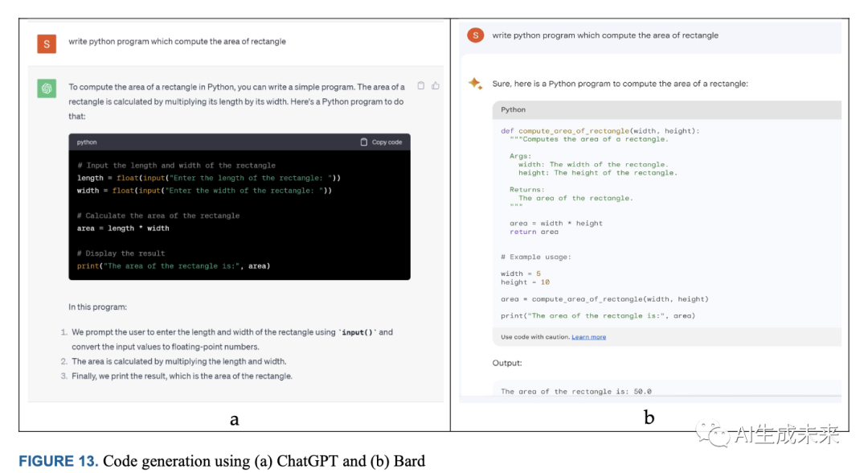Viewport: 868px width, 473px height.
Task: Click the 'Args:' docstring line
Action: pyautogui.click(x=520, y=156)
